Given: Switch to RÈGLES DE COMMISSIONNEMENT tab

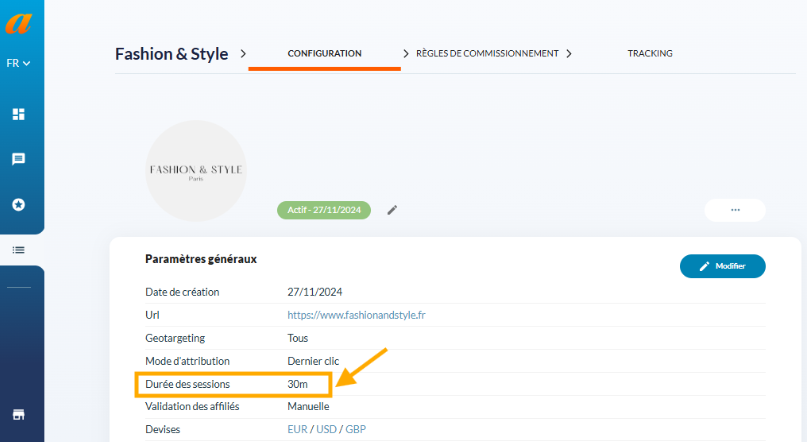Looking at the screenshot, I should 487,54.
